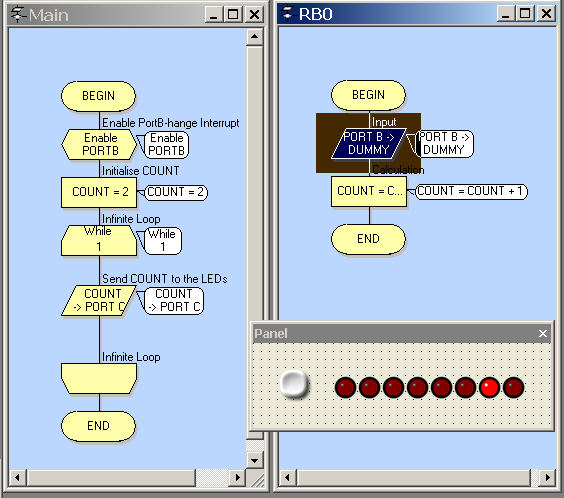Image resolution: width=564 pixels, height=498 pixels.
Task: Click the Enable PORTB annotation bubble
Action: (167, 144)
